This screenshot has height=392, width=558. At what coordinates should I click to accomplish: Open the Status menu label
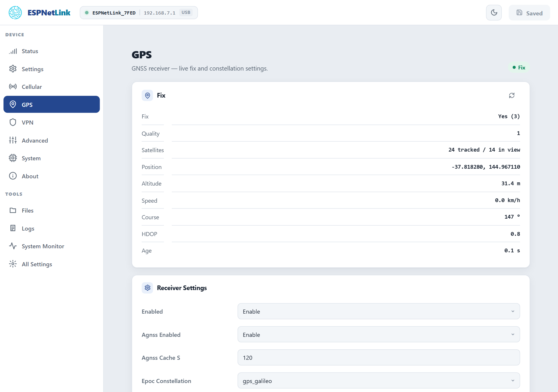30,51
